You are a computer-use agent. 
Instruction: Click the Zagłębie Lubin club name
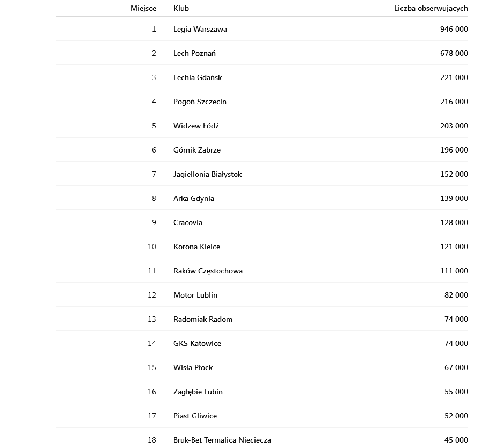point(198,392)
